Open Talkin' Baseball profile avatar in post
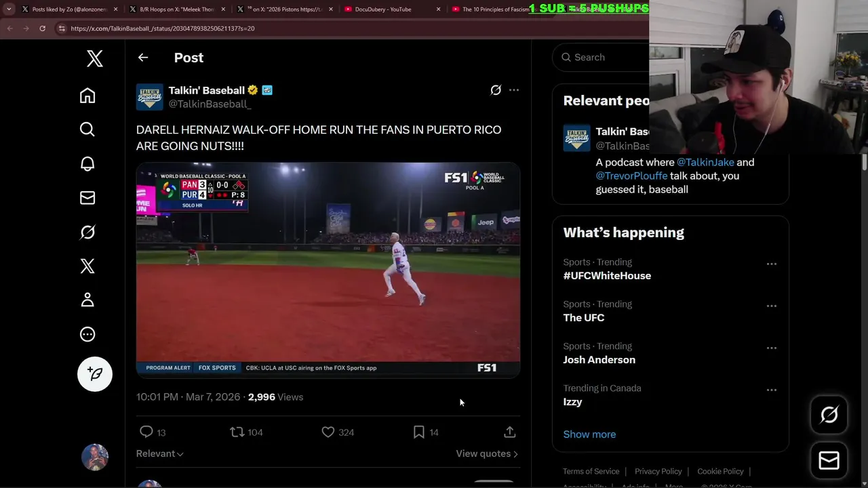This screenshot has width=868, height=488. coord(150,97)
